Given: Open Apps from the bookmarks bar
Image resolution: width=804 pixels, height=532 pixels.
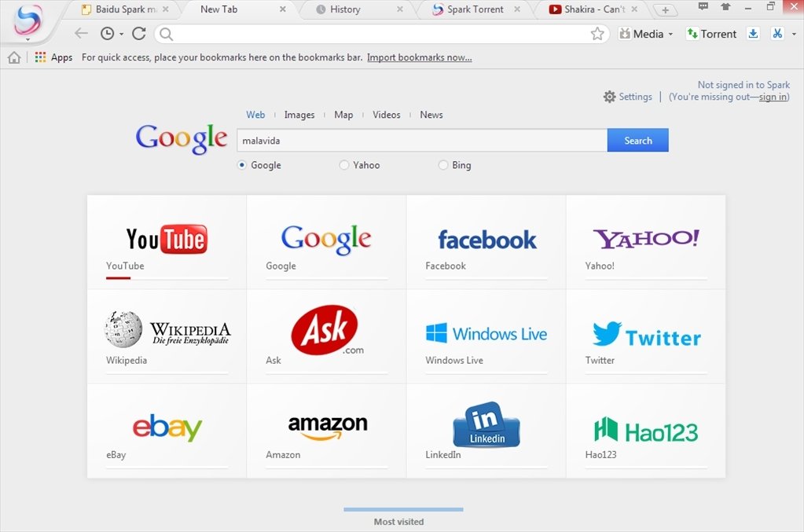Looking at the screenshot, I should 54,57.
